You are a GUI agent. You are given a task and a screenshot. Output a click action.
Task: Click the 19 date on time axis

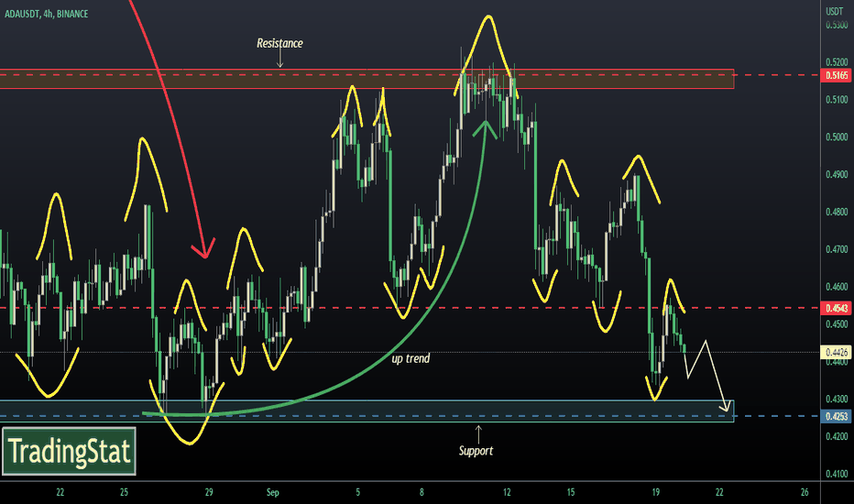(656, 492)
